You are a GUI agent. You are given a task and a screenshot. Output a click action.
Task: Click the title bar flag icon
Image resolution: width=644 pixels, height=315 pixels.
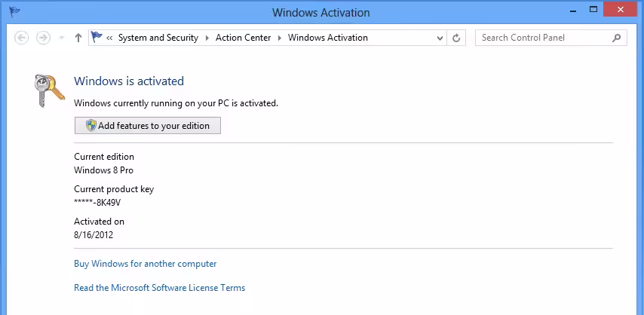click(x=15, y=11)
